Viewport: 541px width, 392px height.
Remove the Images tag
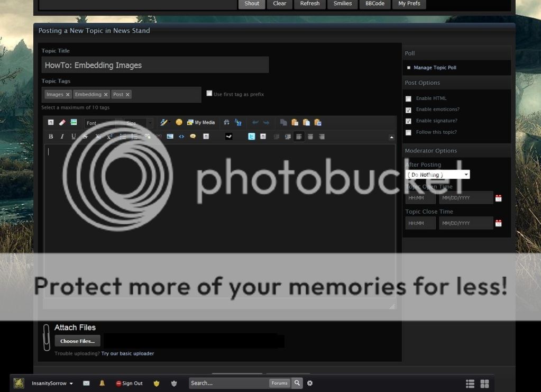pos(68,95)
